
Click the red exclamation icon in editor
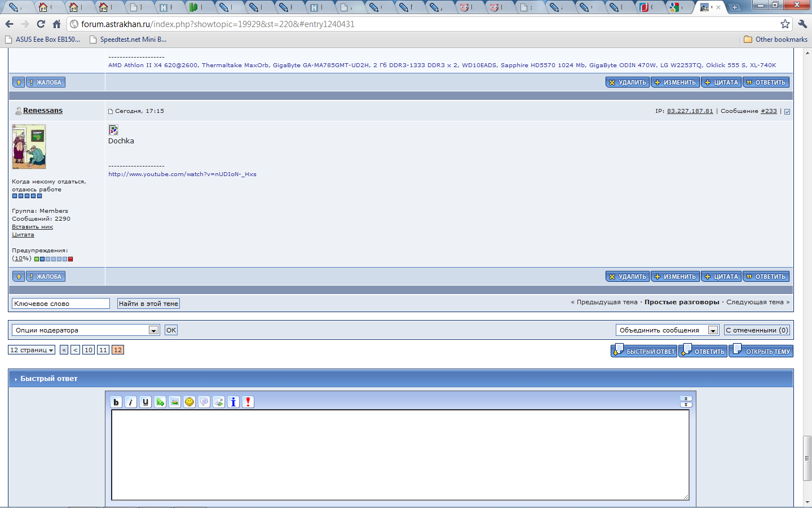click(248, 402)
